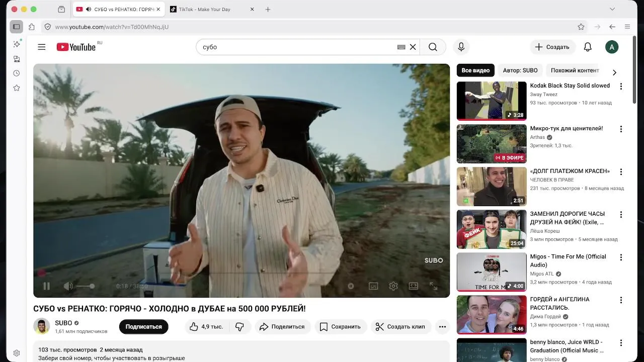Click the site security shield icon
Viewport: 644px width, 362px height.
coord(47,27)
